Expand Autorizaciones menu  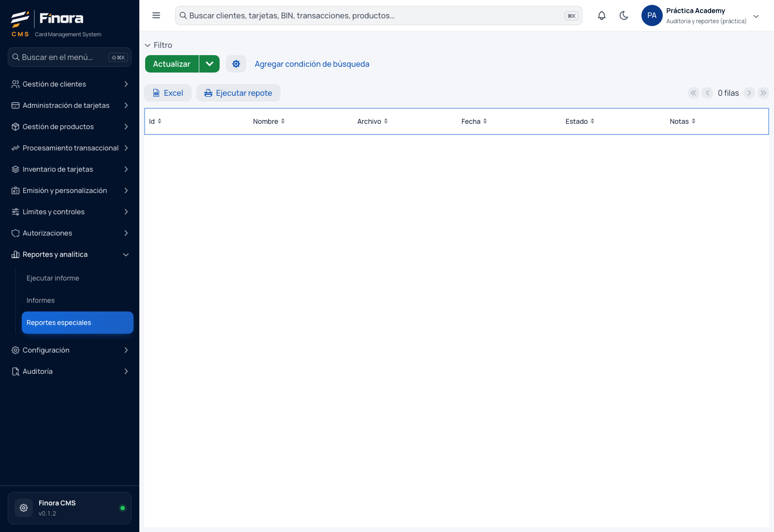tap(70, 233)
